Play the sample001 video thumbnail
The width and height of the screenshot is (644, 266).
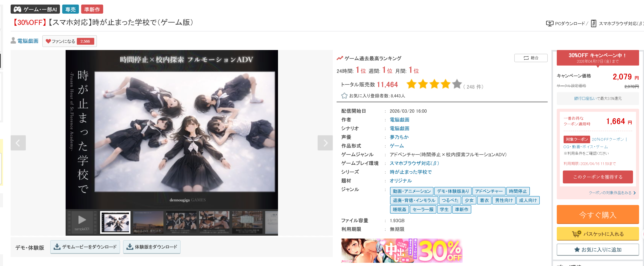tap(82, 222)
